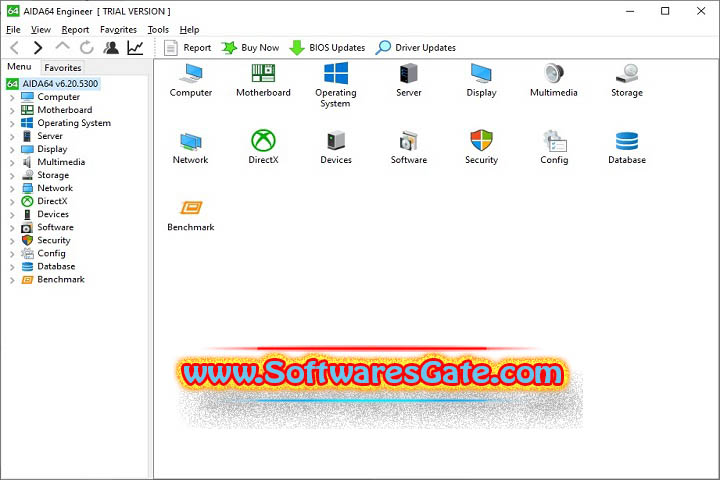Expand the Multimedia tree node
This screenshot has height=480, width=720.
[x=12, y=163]
